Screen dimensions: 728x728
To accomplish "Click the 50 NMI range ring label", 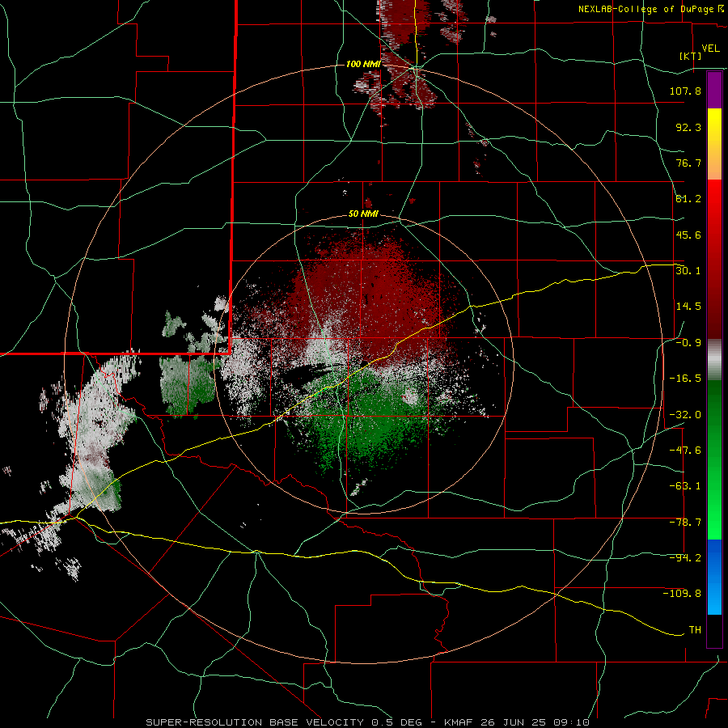I will coord(363,214).
